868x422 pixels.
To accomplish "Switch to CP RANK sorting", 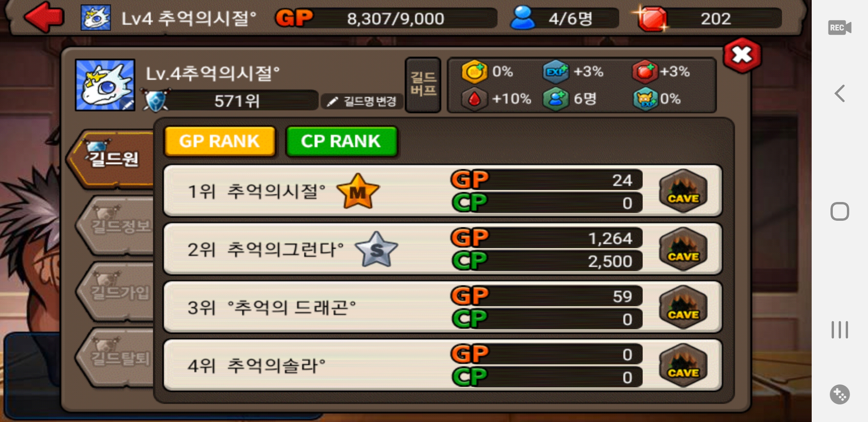I will tap(341, 141).
